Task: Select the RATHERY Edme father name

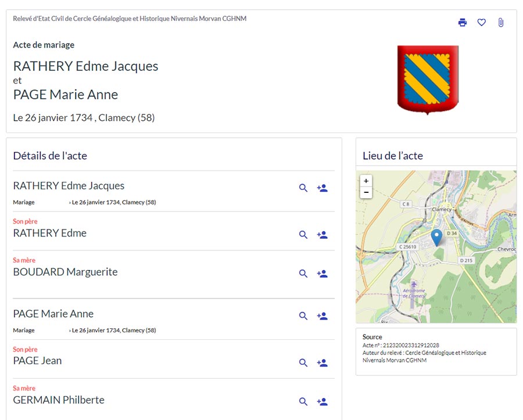Action: pos(49,233)
